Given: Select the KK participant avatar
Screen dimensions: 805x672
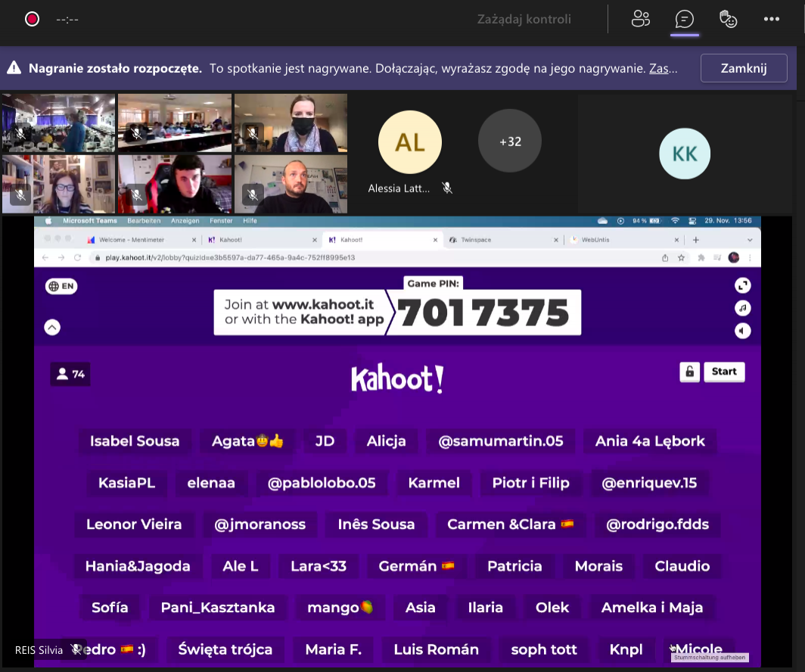Looking at the screenshot, I should pyautogui.click(x=684, y=154).
